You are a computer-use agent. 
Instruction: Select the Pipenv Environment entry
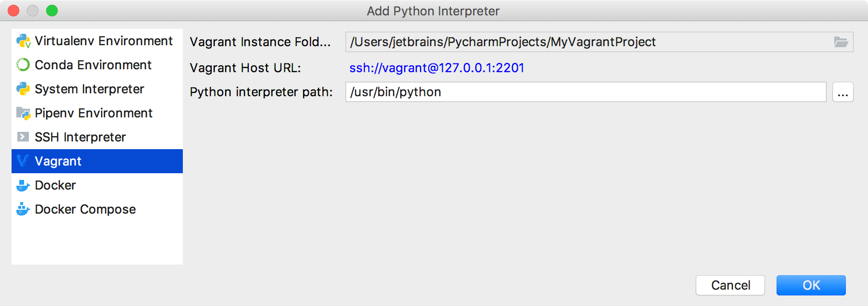[93, 113]
